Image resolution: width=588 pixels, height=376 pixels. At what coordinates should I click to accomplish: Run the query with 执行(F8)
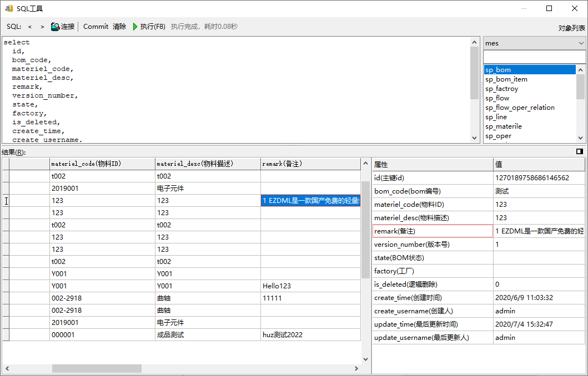coord(149,27)
